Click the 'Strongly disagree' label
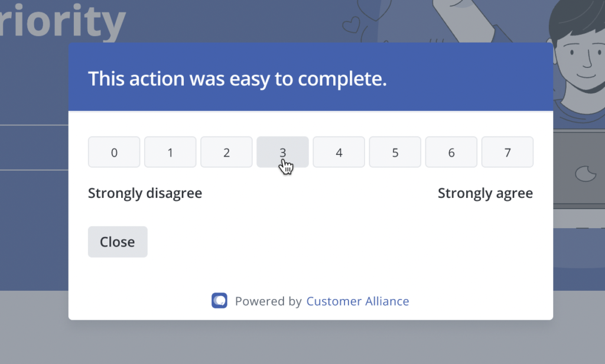The image size is (605, 364). 145,193
